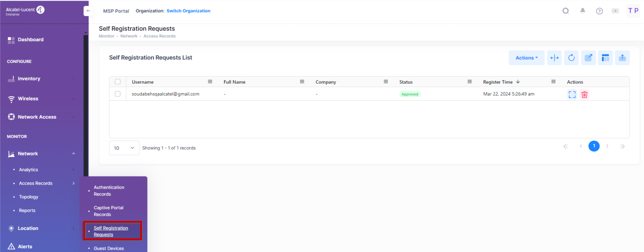Image resolution: width=644 pixels, height=252 pixels.
Task: Open the page size dropdown showing 10
Action: (x=124, y=148)
